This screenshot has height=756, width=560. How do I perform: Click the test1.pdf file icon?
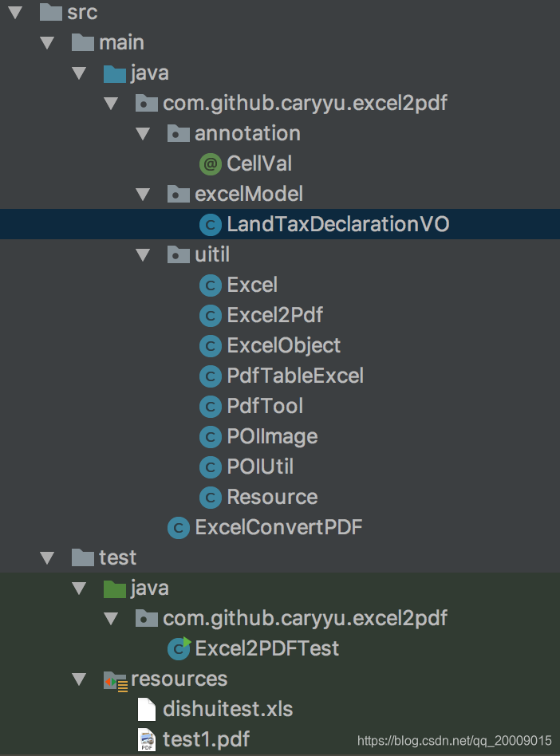pyautogui.click(x=147, y=739)
